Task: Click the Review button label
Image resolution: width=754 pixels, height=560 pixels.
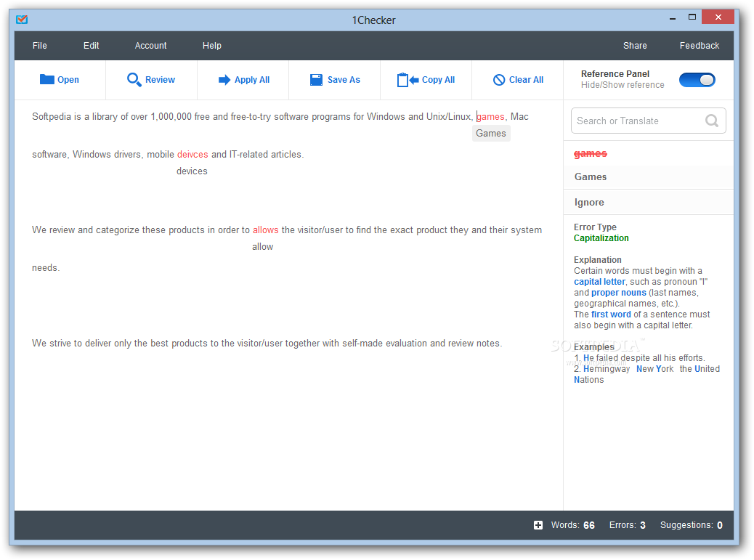Action: [x=160, y=80]
